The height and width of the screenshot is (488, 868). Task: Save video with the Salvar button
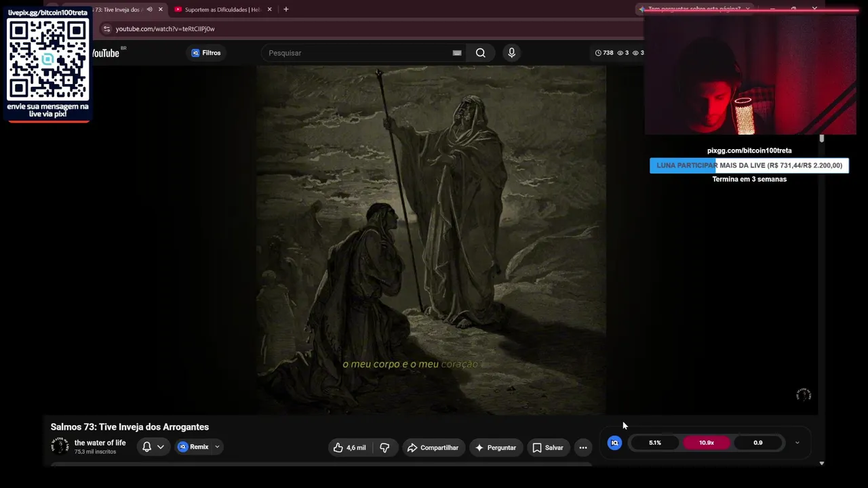click(548, 447)
